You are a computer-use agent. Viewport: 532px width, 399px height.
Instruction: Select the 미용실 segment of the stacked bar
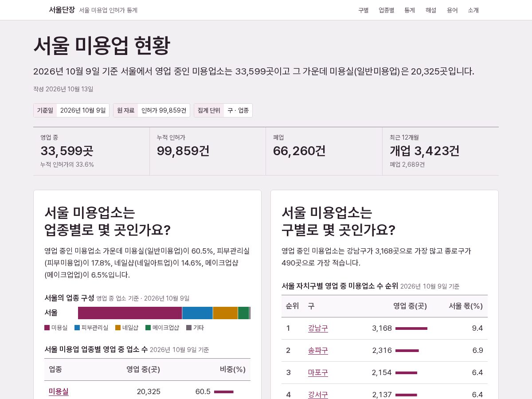pos(130,313)
